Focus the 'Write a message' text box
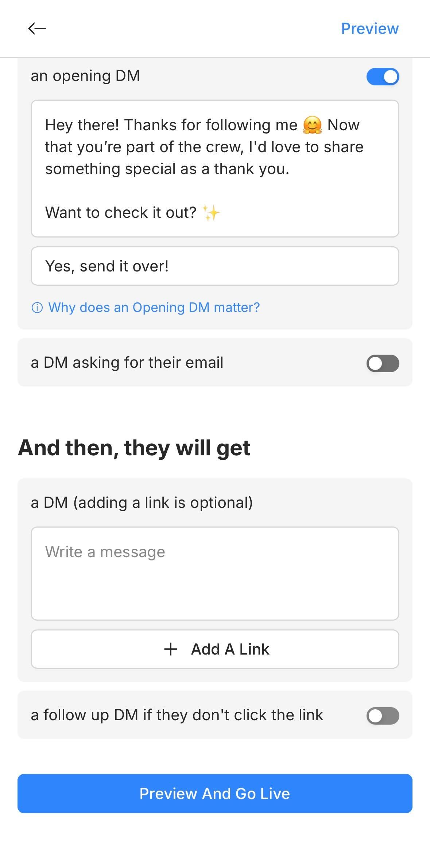The width and height of the screenshot is (430, 868). (215, 573)
